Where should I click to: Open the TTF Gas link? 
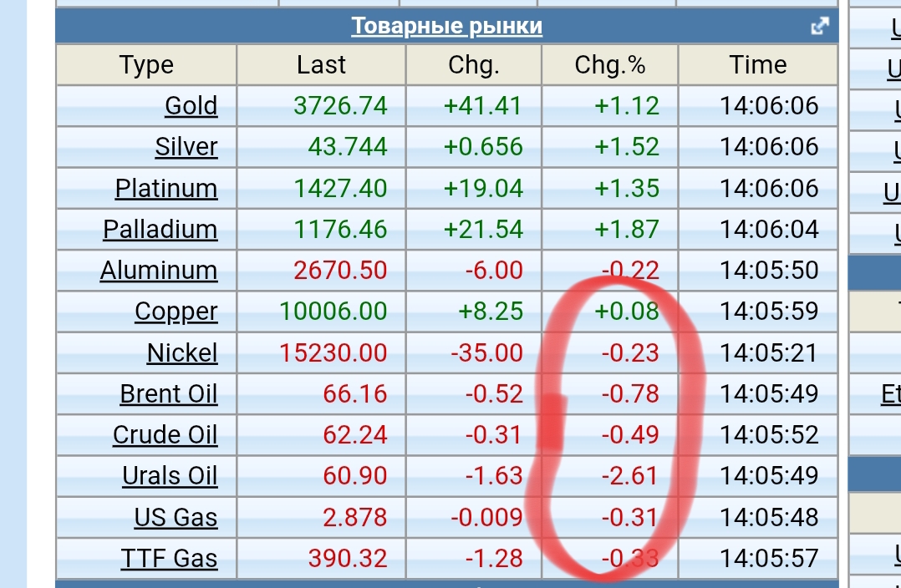coord(169,558)
